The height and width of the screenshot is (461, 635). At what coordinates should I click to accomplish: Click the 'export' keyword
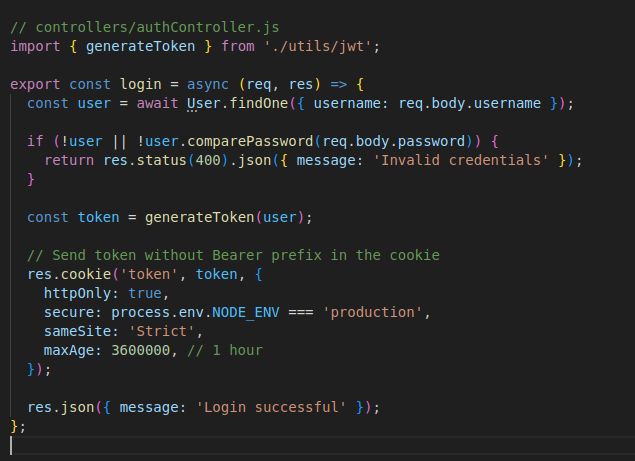coord(35,84)
